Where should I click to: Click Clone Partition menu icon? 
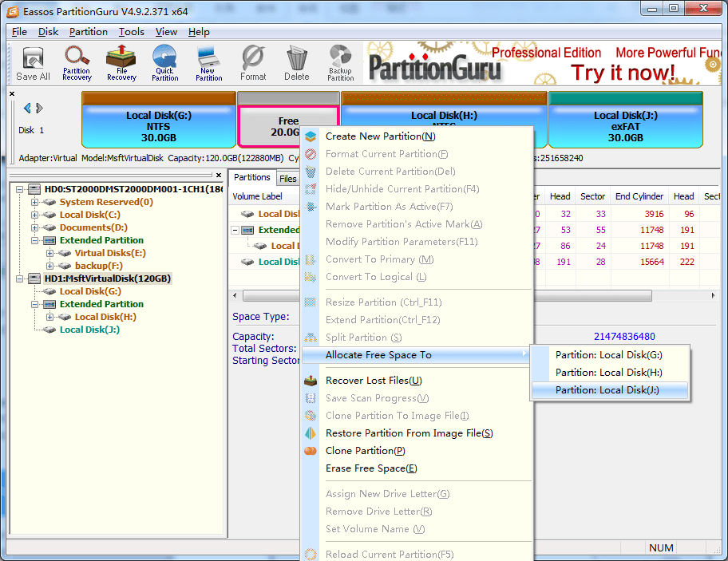[311, 451]
